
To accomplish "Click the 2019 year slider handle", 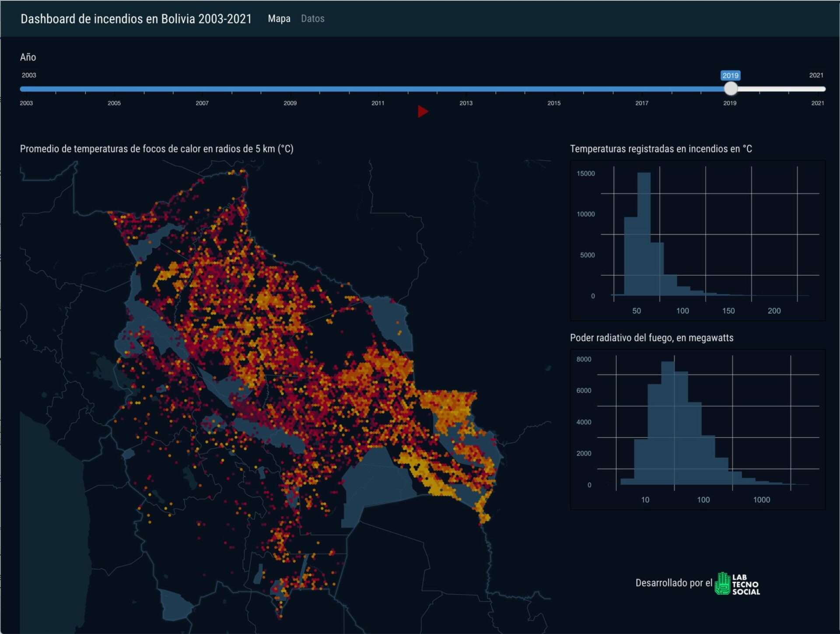I will click(730, 89).
